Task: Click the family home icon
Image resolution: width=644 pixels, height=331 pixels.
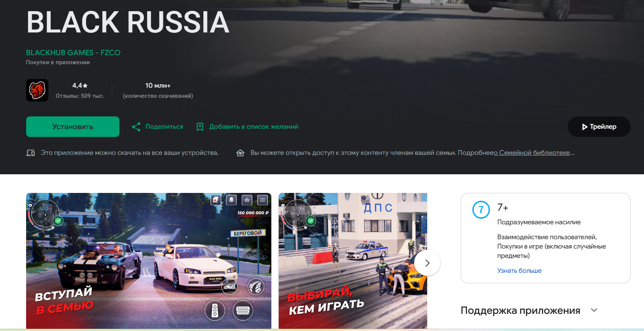Action: point(240,153)
